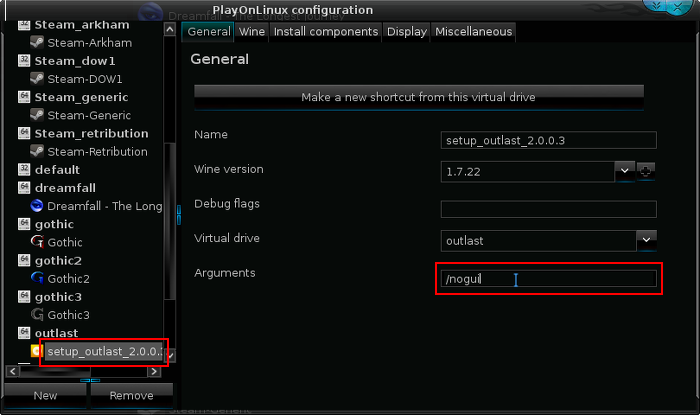
Task: Select the Steam-Retribution shortcut
Action: coord(97,151)
